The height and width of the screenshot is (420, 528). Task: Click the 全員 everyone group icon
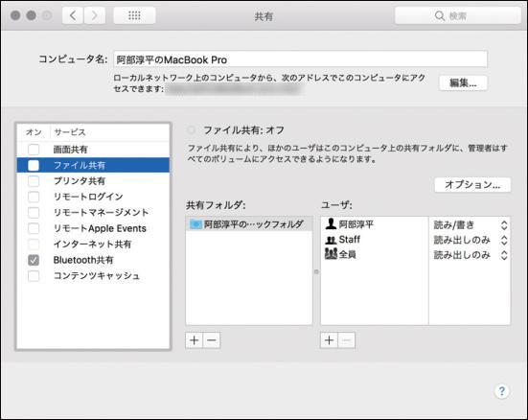click(x=331, y=254)
